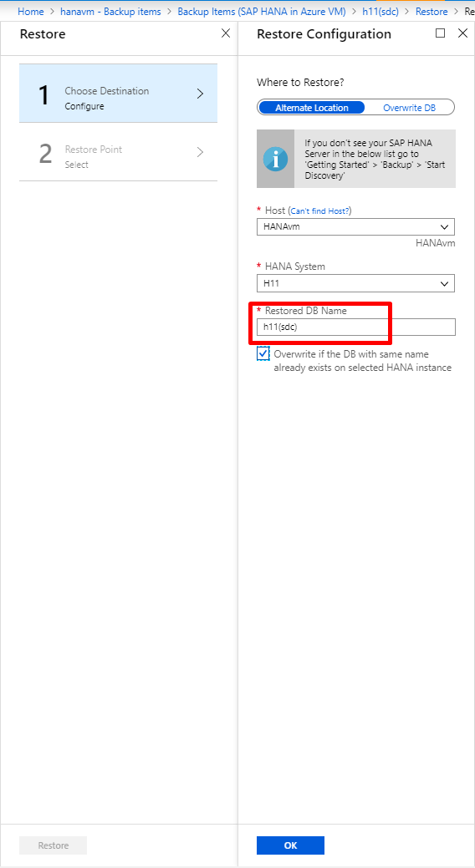This screenshot has width=475, height=868.
Task: Go to Home breadcrumb
Action: click(30, 12)
